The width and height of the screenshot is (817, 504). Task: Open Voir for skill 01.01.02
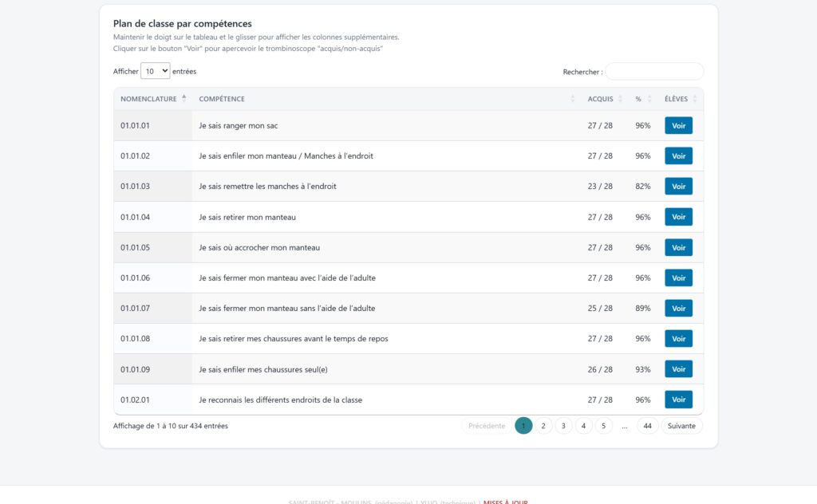(678, 156)
